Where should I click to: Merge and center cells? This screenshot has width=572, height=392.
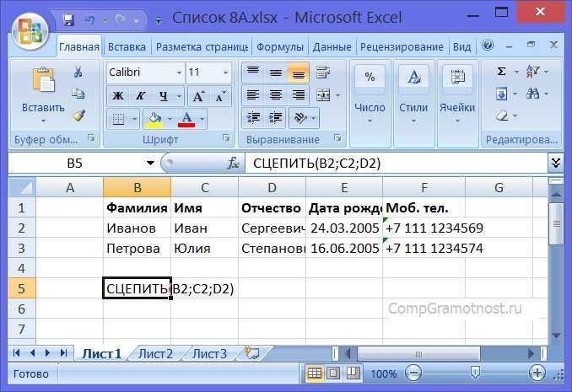(323, 95)
